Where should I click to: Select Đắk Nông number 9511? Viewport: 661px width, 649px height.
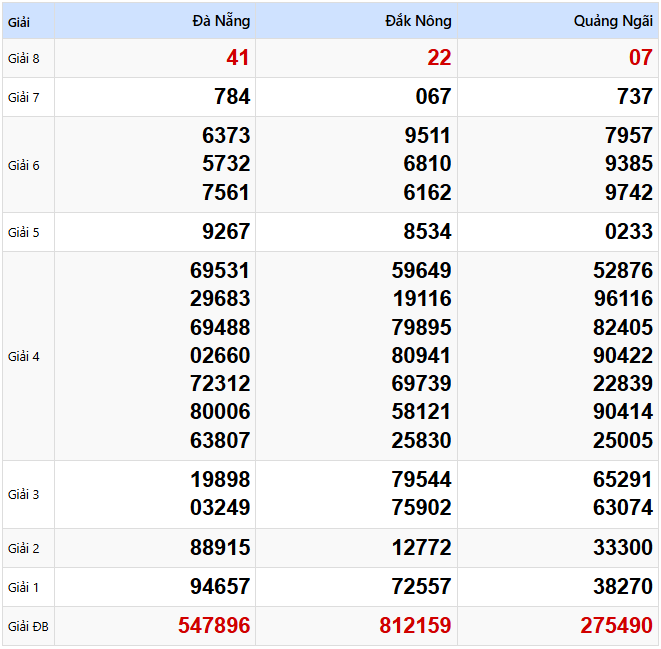(427, 136)
